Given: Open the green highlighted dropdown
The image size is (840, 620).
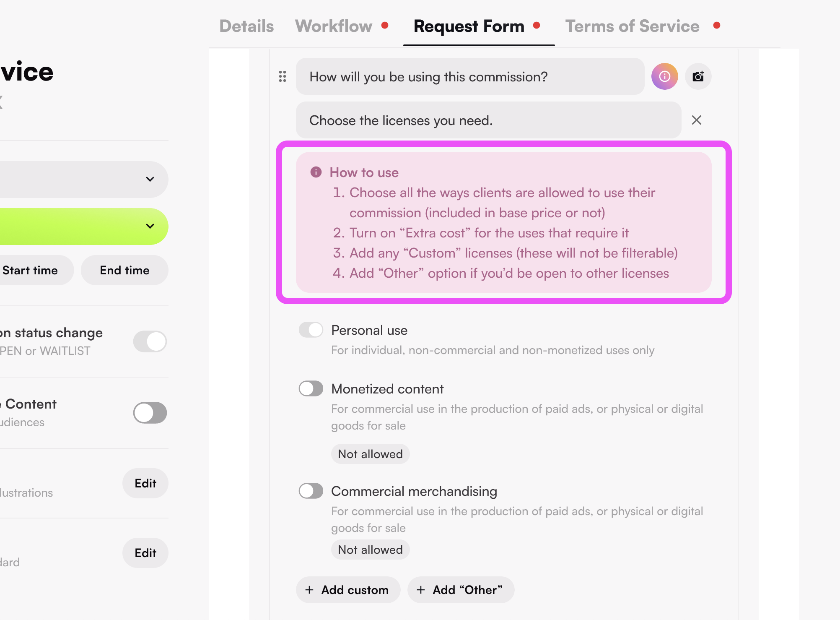Looking at the screenshot, I should (x=84, y=226).
